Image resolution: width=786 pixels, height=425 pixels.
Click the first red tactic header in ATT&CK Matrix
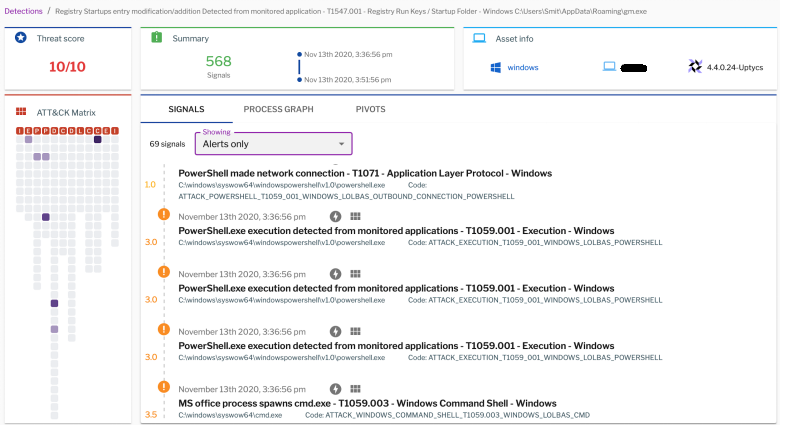(x=19, y=130)
